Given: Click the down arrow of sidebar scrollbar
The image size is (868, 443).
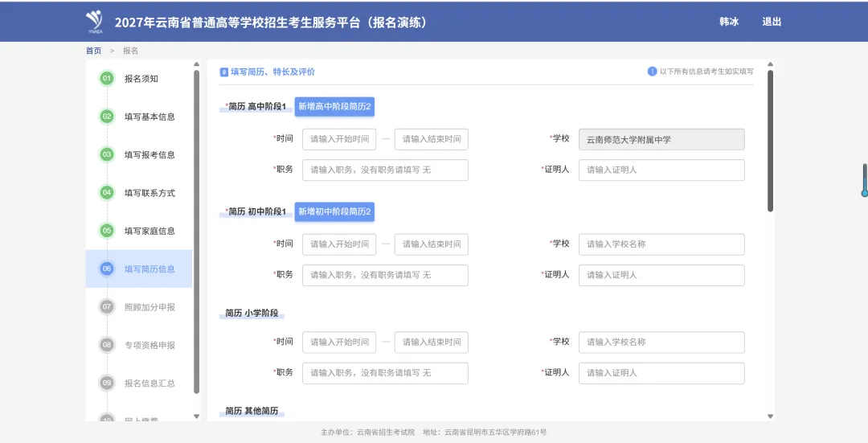Looking at the screenshot, I should coord(197,416).
